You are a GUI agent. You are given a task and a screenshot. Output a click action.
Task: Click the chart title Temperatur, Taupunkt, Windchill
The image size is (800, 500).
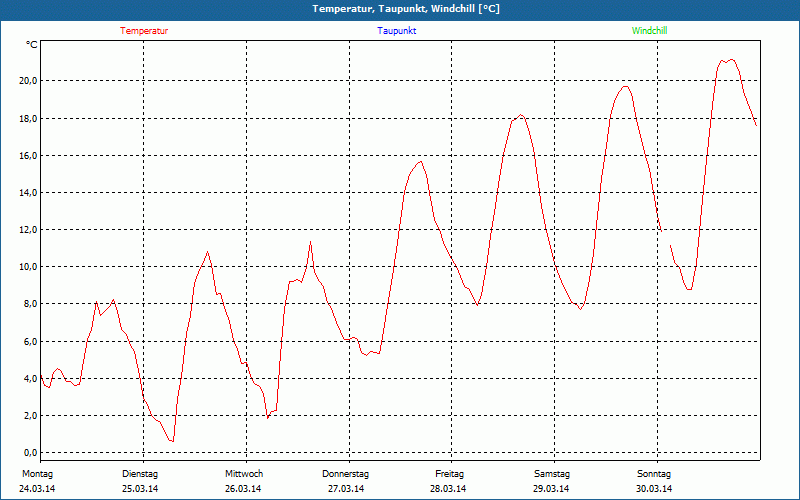pyautogui.click(x=406, y=9)
